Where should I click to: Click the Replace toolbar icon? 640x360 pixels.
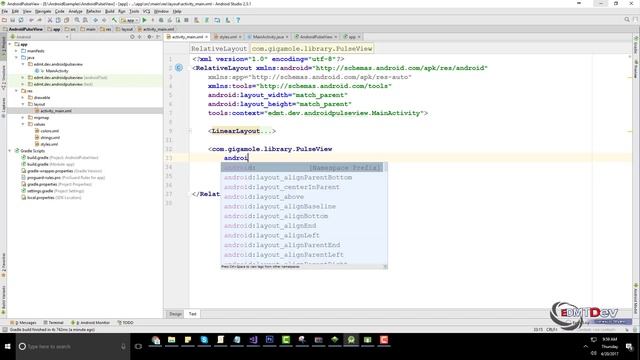click(85, 20)
